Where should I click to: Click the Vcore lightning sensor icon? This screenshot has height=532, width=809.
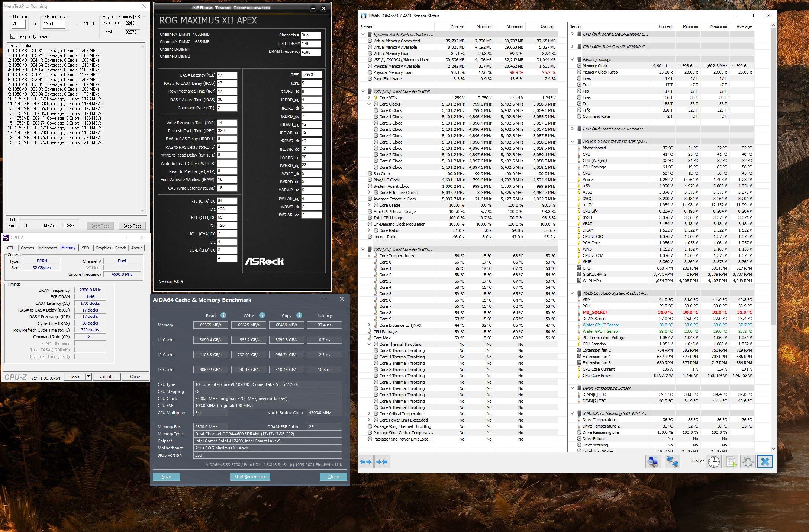tap(579, 180)
